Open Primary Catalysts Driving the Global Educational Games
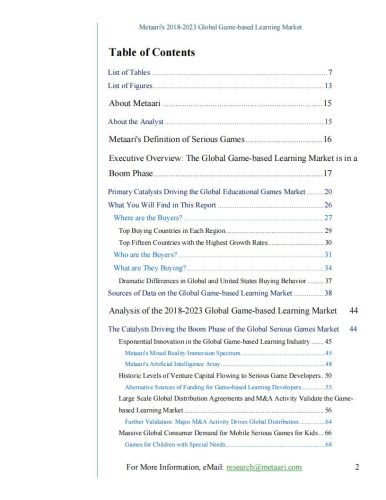The width and height of the screenshot is (386, 500). [x=220, y=192]
